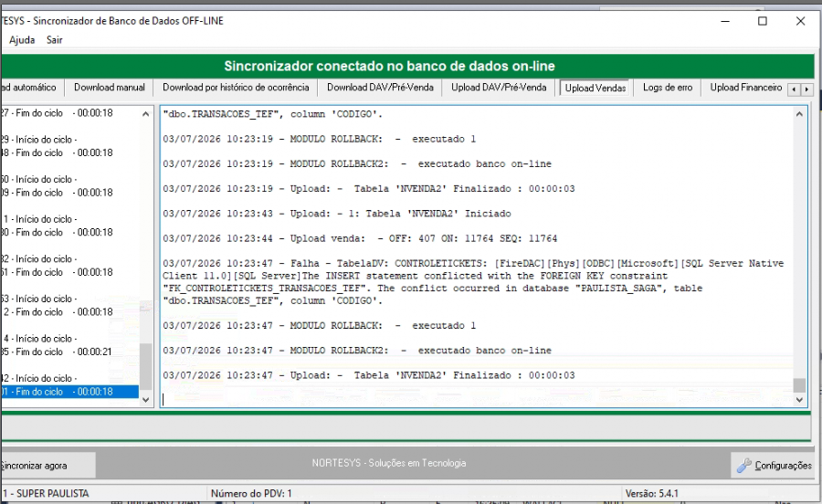Screen dimensions: 822x504
Task: Click Versão: 5.4.1 status text
Action: (x=651, y=494)
